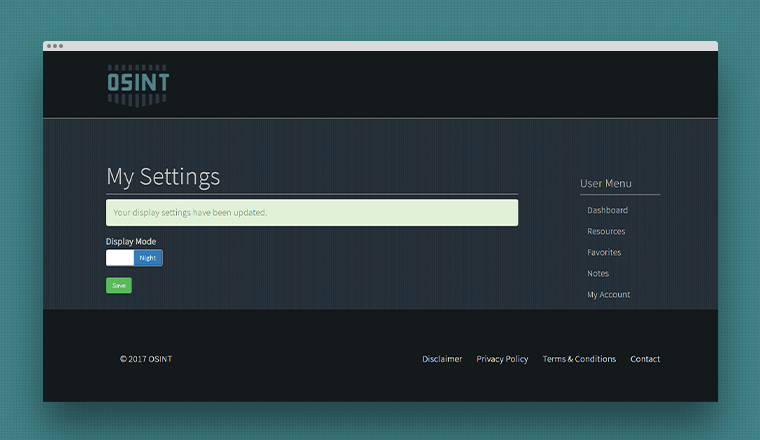This screenshot has height=440, width=760.
Task: Open Favorites in the User Menu
Action: [604, 253]
